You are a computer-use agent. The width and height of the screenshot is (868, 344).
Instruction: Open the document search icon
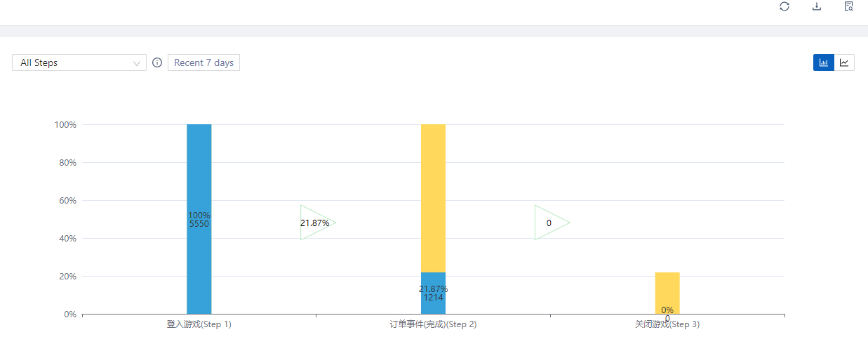[849, 6]
